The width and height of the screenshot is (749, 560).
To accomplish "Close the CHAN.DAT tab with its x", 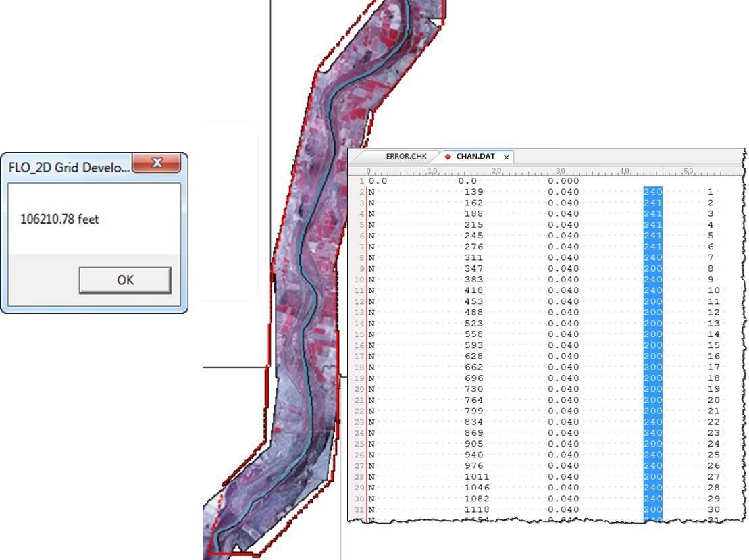I will [507, 157].
